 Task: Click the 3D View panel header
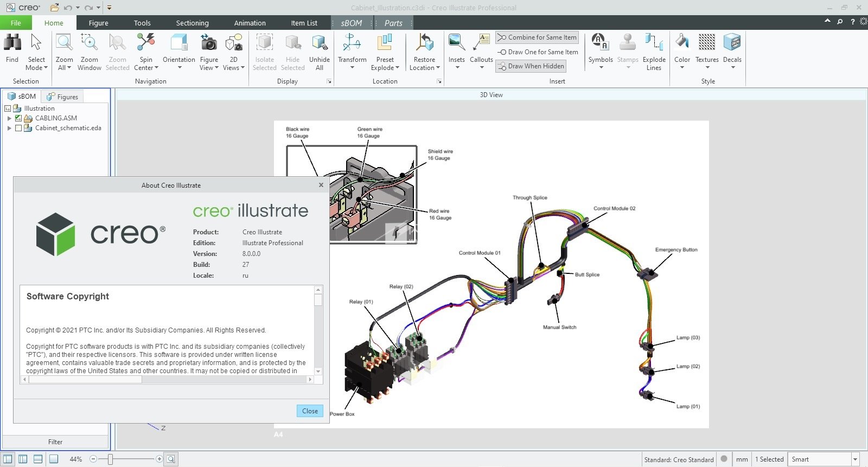(x=491, y=95)
